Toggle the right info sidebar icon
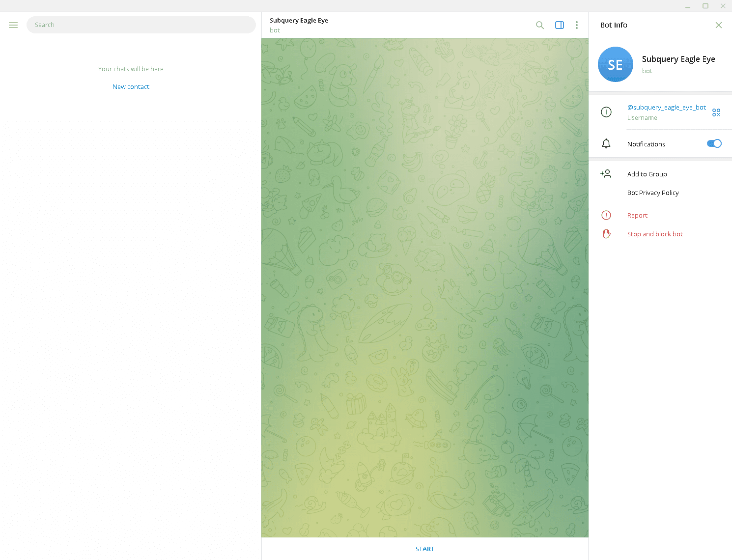This screenshot has width=732, height=560. (x=560, y=25)
